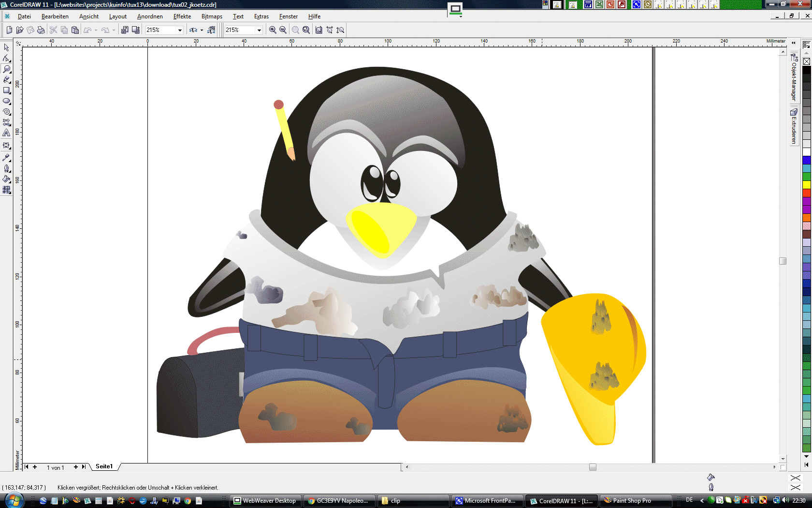The width and height of the screenshot is (812, 508).
Task: Pick the red swatch in color palette
Action: 807,193
